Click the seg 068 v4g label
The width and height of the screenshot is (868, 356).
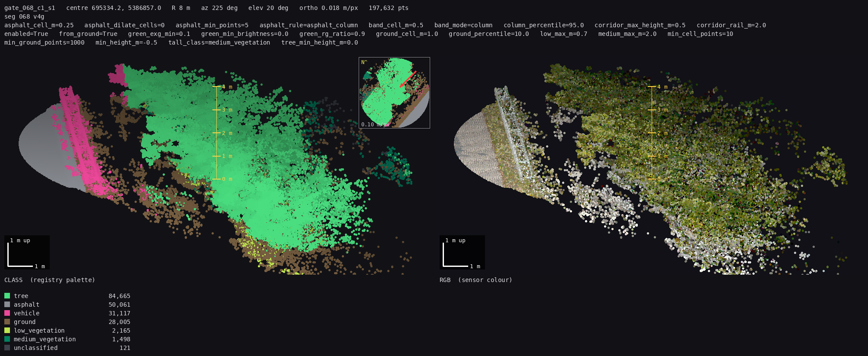[x=24, y=16]
